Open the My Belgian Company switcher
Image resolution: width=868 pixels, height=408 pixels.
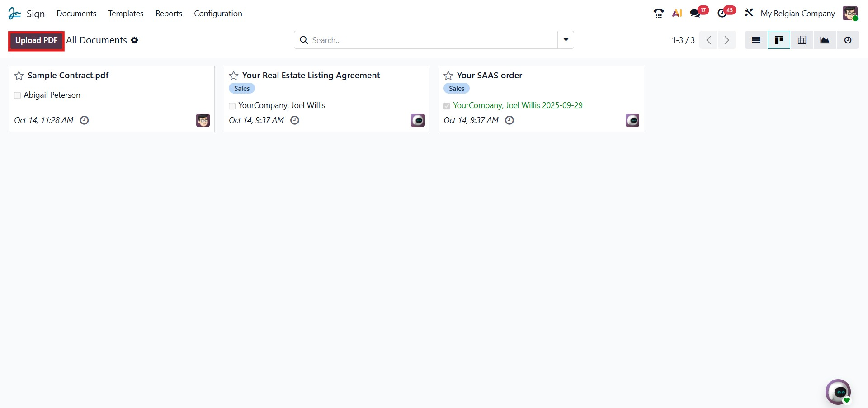click(797, 14)
